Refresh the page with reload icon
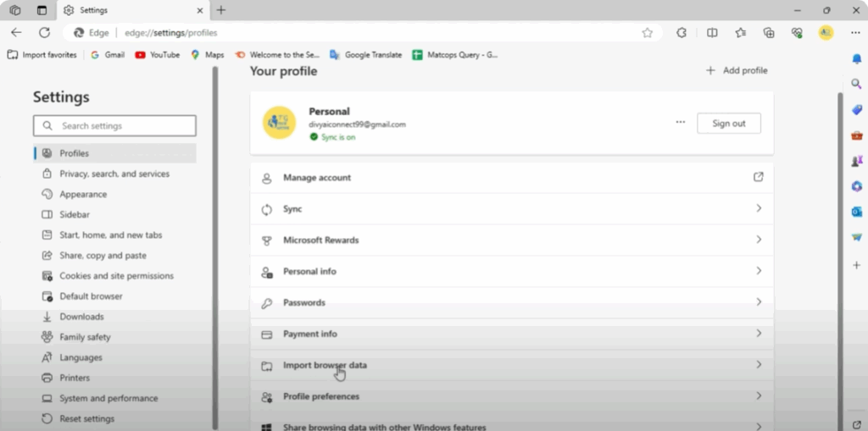 [x=45, y=33]
